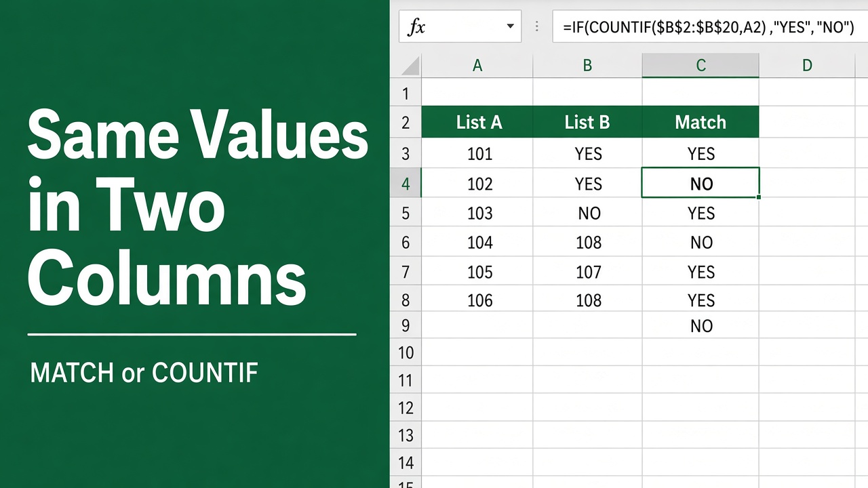Viewport: 868px width, 488px height.
Task: Select the cell containing 102
Action: pos(477,184)
